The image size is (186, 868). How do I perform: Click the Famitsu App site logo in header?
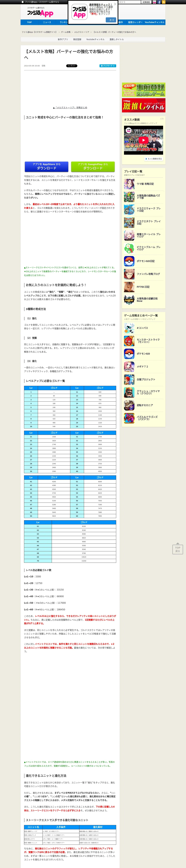coord(40,13)
